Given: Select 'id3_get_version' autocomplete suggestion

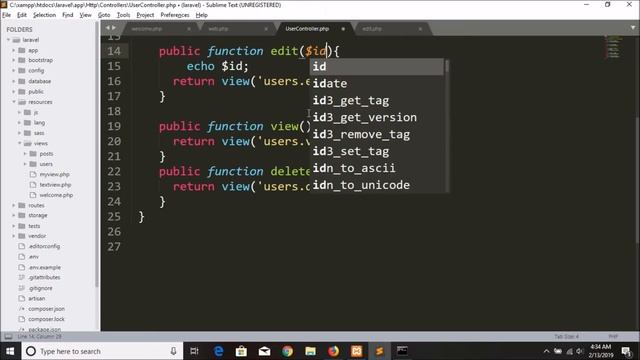Looking at the screenshot, I should 377,118.
